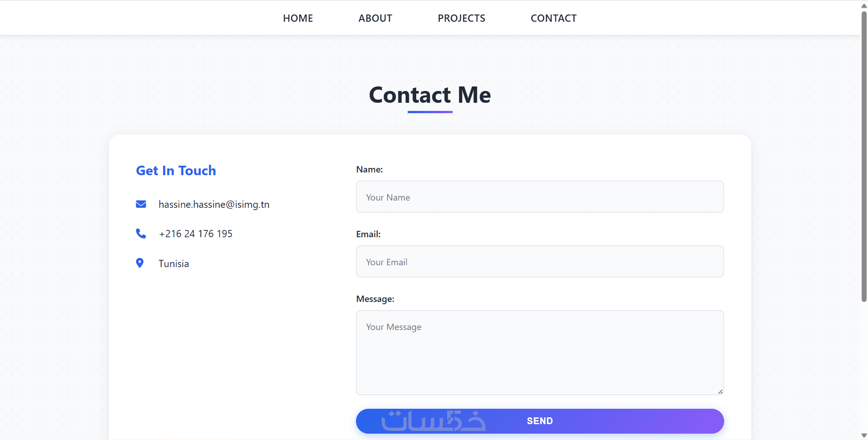Viewport: 868px width, 440px height.
Task: Click the email address hassine.hassine@isimg.tn
Action: click(x=214, y=204)
